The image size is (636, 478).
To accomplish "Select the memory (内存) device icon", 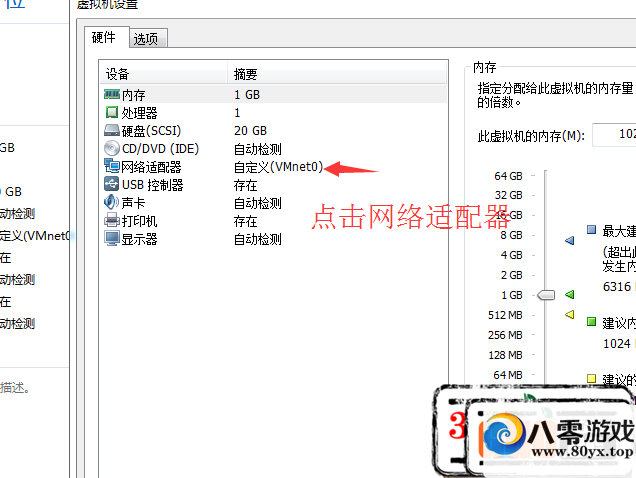I will click(x=112, y=95).
